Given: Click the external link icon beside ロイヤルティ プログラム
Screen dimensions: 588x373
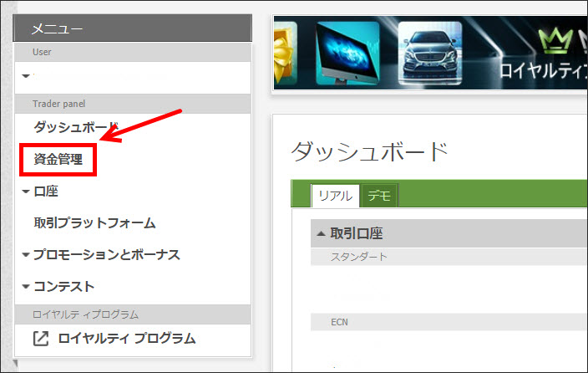Looking at the screenshot, I should [x=40, y=339].
